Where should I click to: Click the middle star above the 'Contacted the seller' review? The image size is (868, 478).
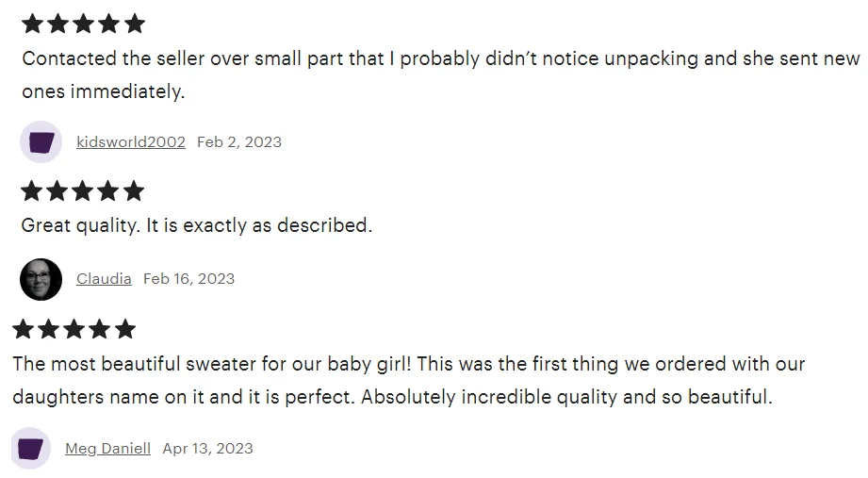[83, 24]
